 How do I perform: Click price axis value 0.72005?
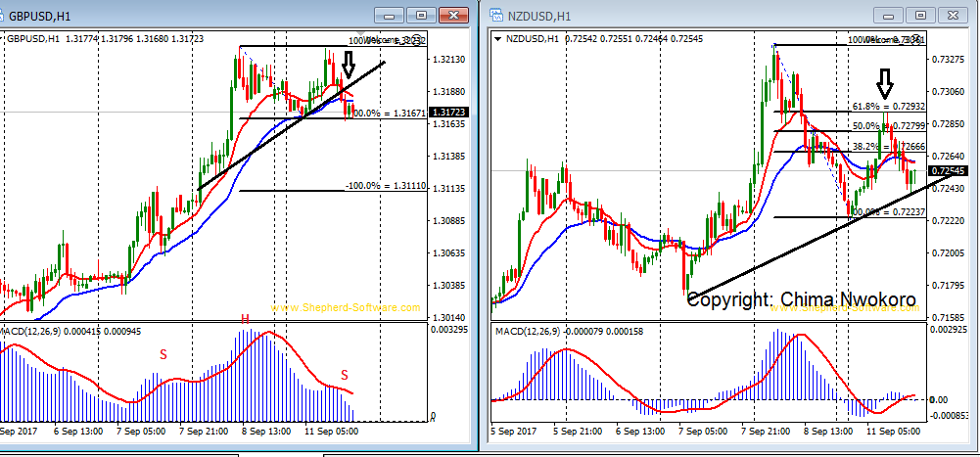(x=947, y=253)
